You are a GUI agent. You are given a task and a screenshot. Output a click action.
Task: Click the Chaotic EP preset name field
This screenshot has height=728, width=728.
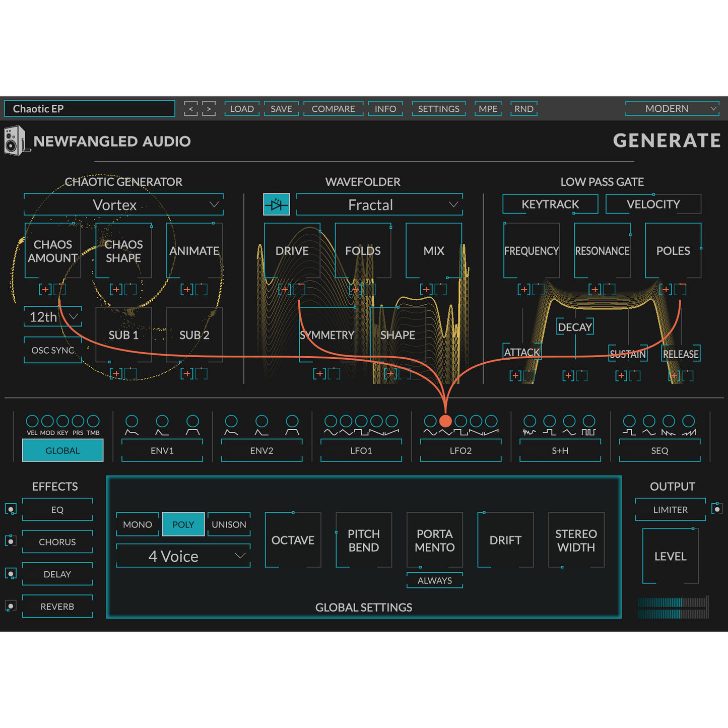point(90,109)
